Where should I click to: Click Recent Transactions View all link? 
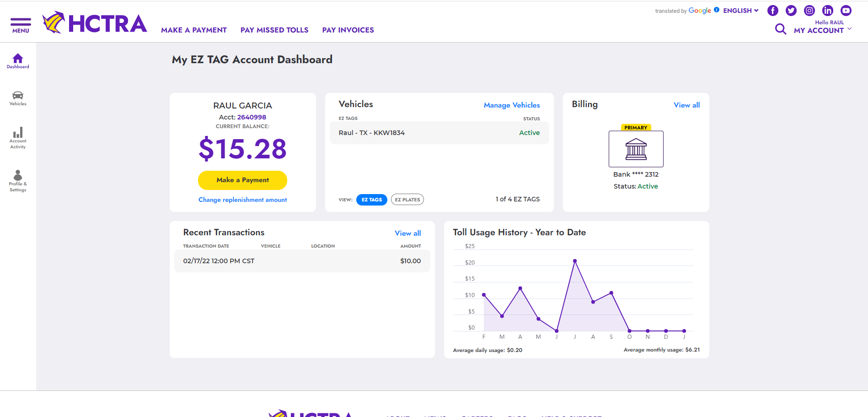coord(407,233)
